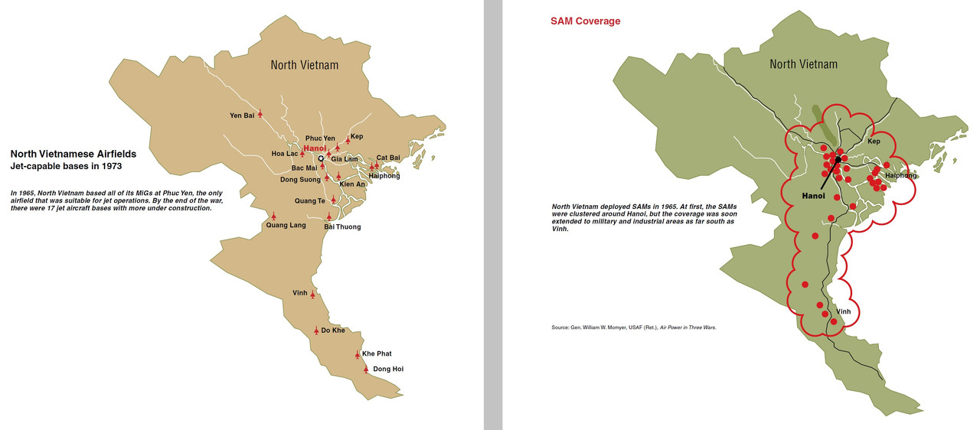Select the aircraft icon right of Quang Te

(x=333, y=200)
